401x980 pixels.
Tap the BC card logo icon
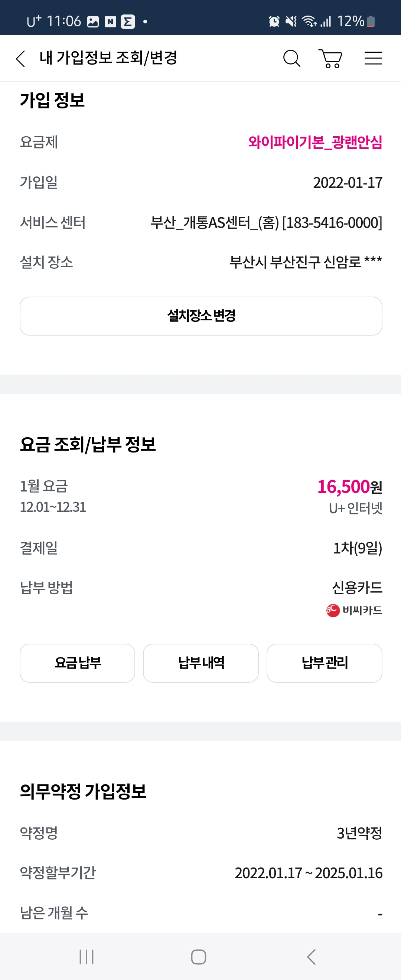pos(333,610)
